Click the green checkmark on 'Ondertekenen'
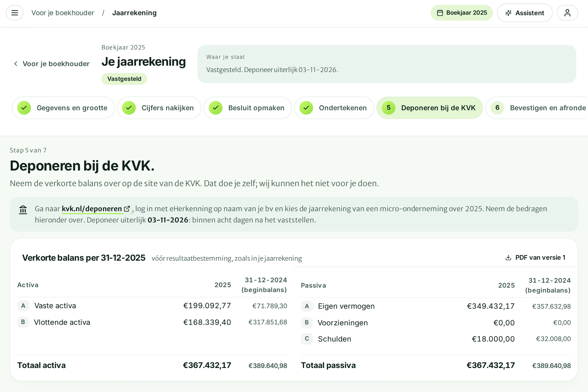 306,108
